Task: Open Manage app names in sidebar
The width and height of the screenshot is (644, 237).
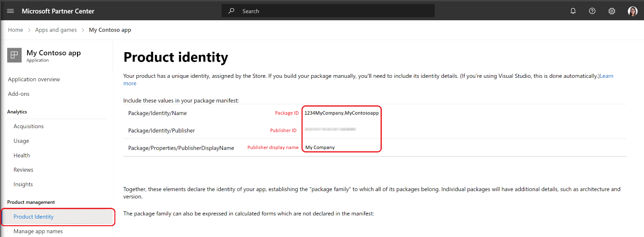Action: pos(38,231)
